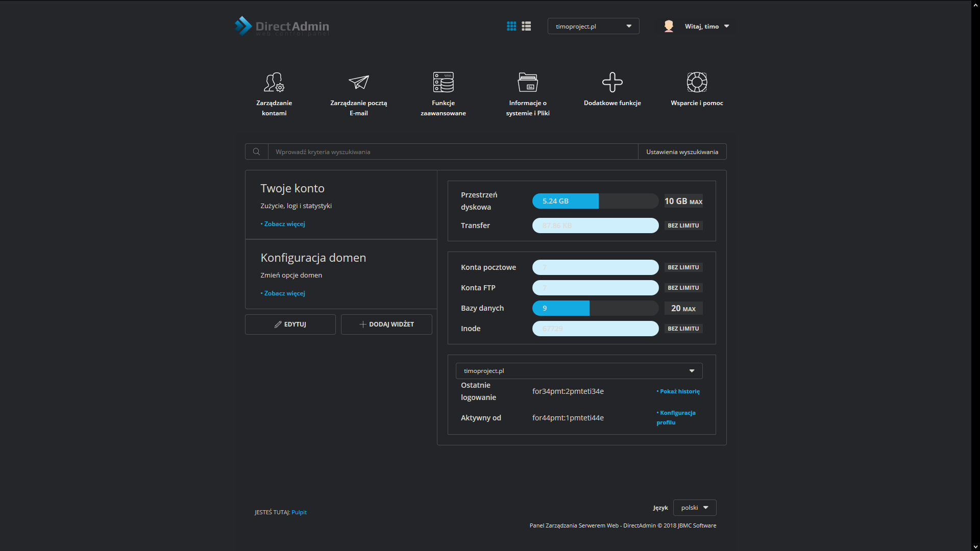Expand the polski language dropdown
This screenshot has height=551, width=980.
(x=694, y=508)
